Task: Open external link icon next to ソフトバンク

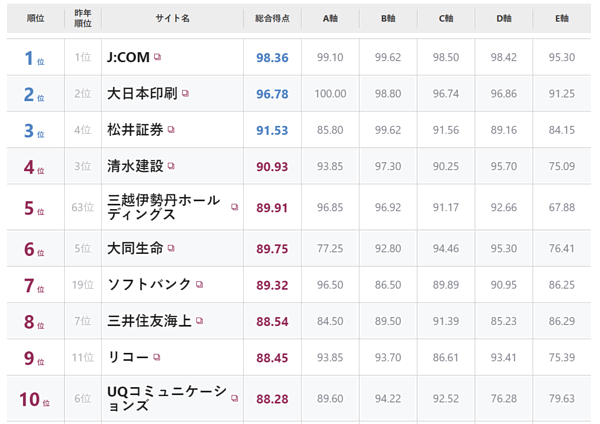Action: pos(200,285)
